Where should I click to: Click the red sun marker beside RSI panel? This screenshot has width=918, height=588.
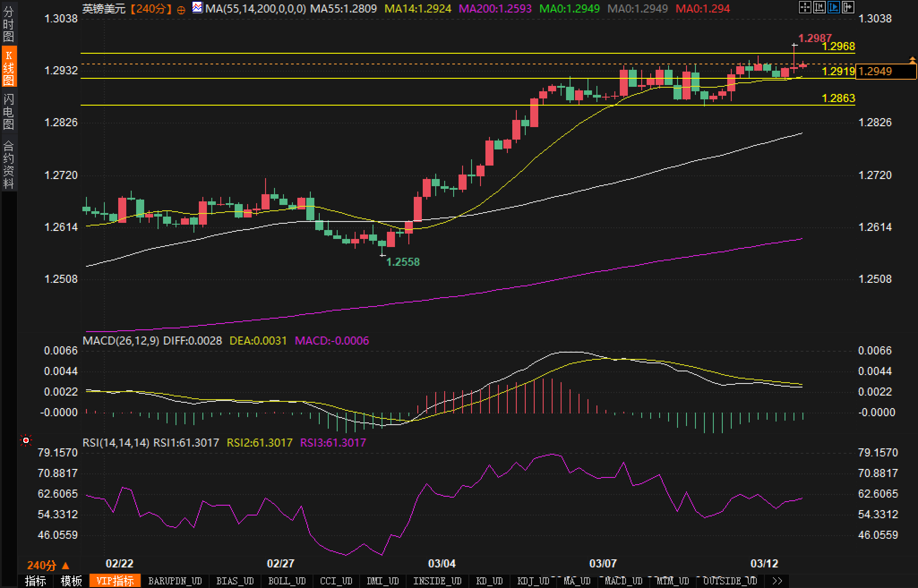click(x=26, y=441)
